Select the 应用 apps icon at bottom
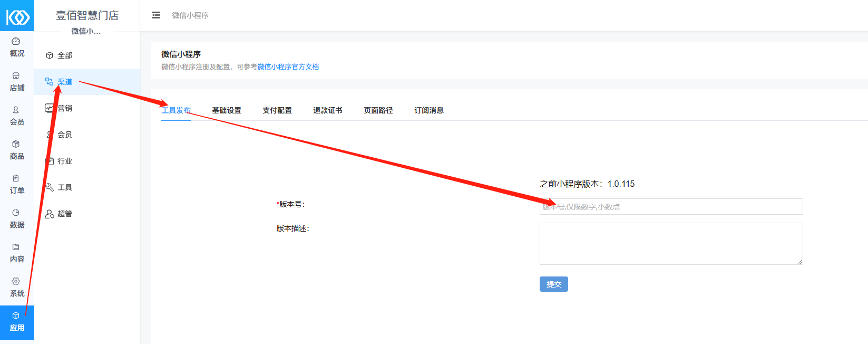The image size is (868, 344). point(16,316)
